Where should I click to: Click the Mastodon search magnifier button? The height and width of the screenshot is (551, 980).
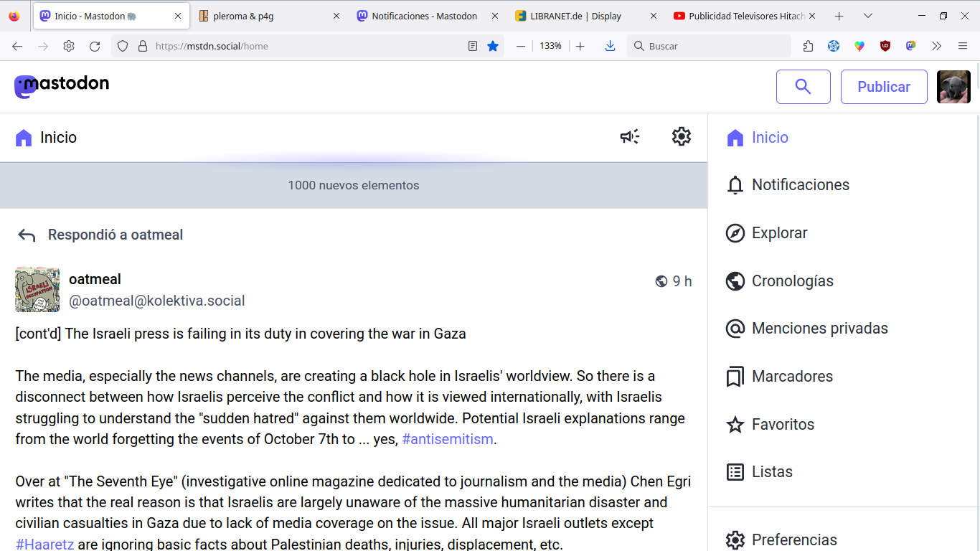803,87
